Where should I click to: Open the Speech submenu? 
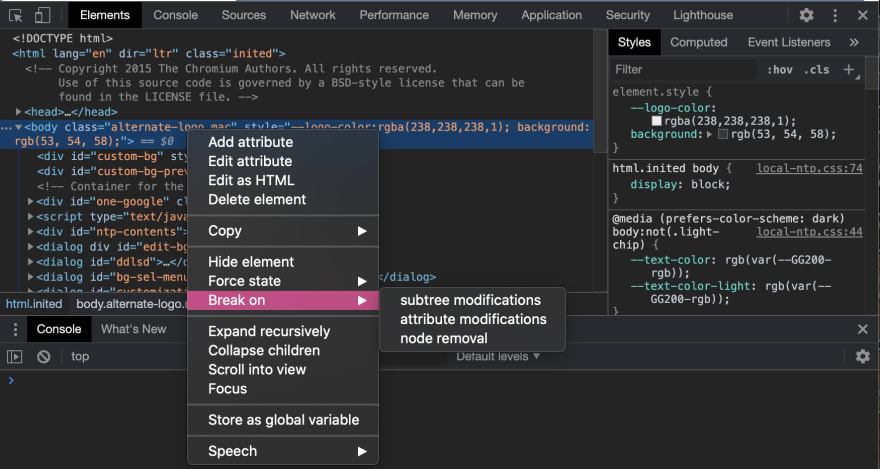point(283,452)
